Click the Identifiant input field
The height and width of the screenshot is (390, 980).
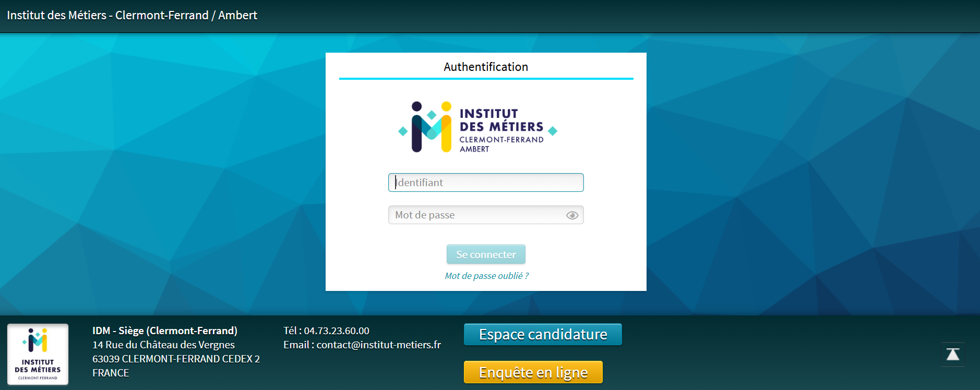[x=485, y=182]
